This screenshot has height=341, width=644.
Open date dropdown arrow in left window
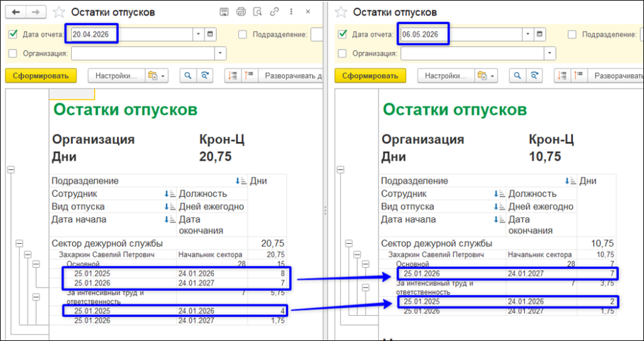199,35
